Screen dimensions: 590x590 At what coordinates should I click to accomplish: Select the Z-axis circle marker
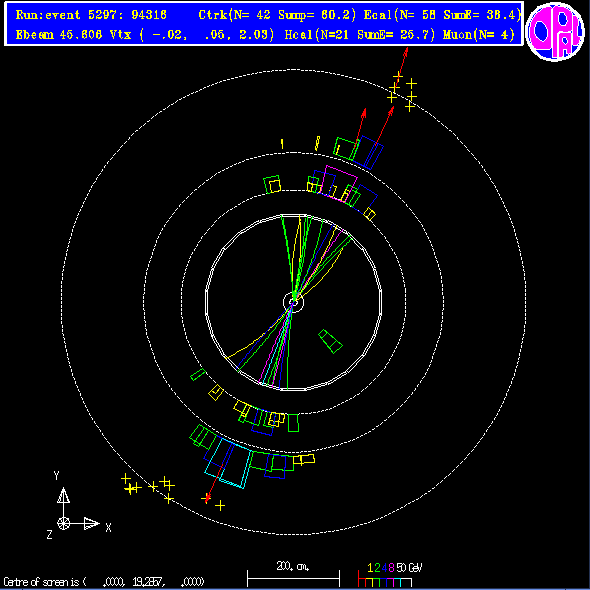(x=64, y=523)
